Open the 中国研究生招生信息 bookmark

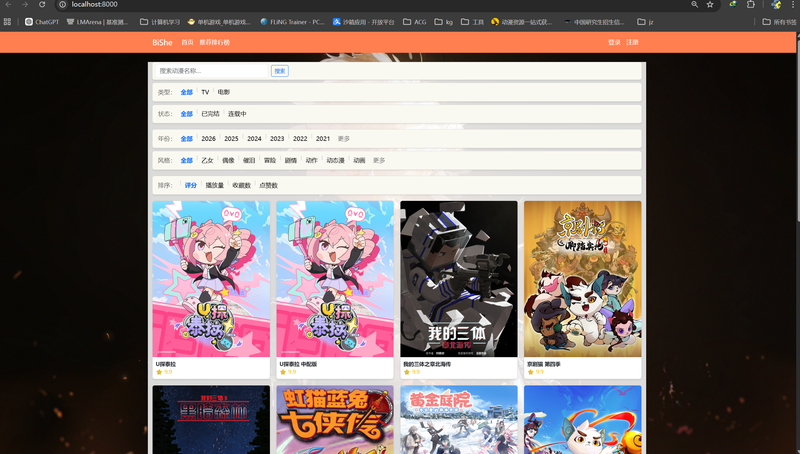(x=594, y=22)
